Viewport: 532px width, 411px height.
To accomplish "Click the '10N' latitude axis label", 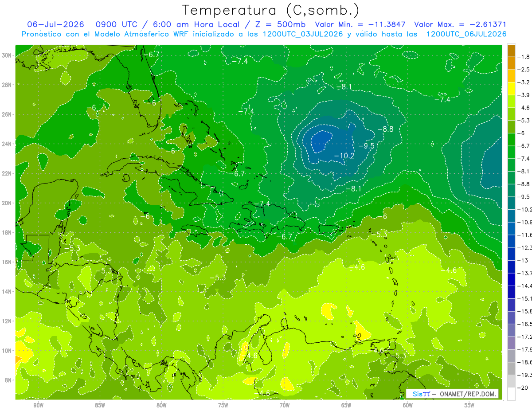I will click(x=8, y=351).
